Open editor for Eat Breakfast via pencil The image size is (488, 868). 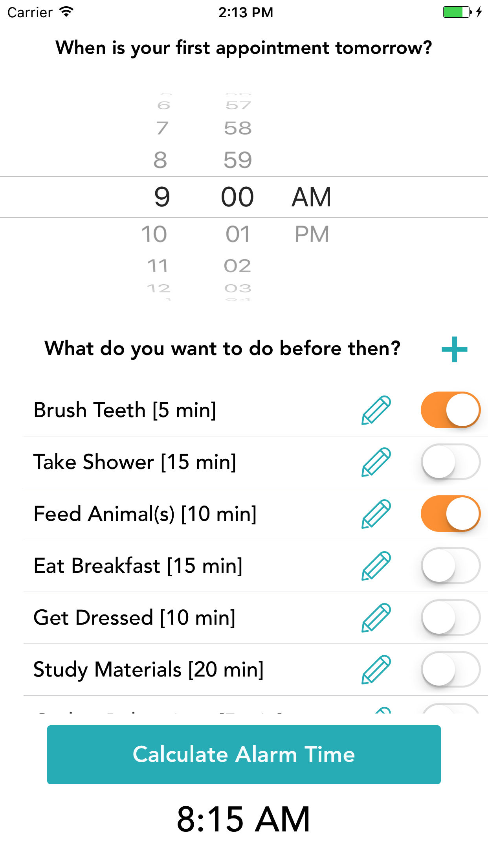pos(376,566)
